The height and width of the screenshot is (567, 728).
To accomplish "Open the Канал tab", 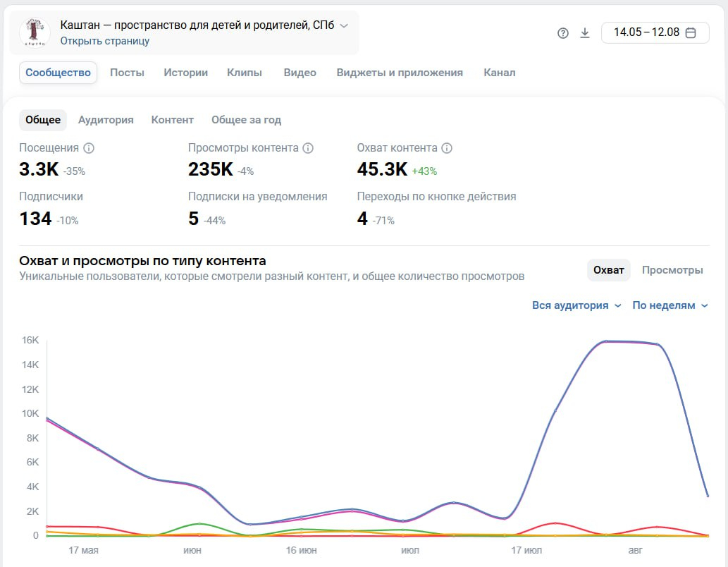I will (500, 73).
